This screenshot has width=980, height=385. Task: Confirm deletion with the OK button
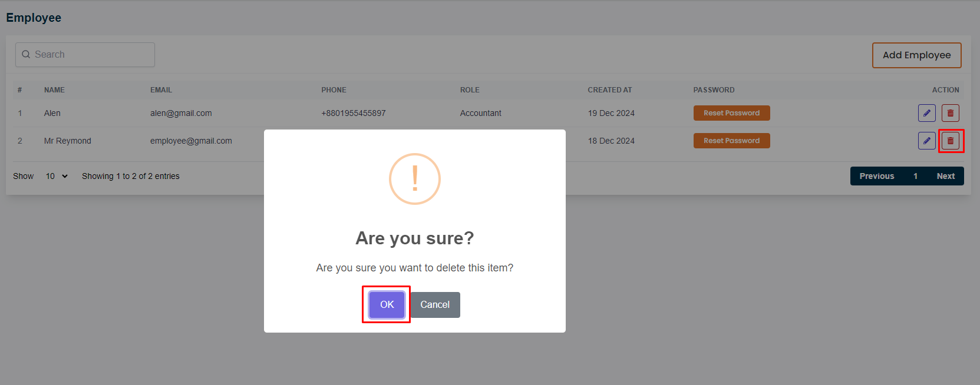click(387, 304)
